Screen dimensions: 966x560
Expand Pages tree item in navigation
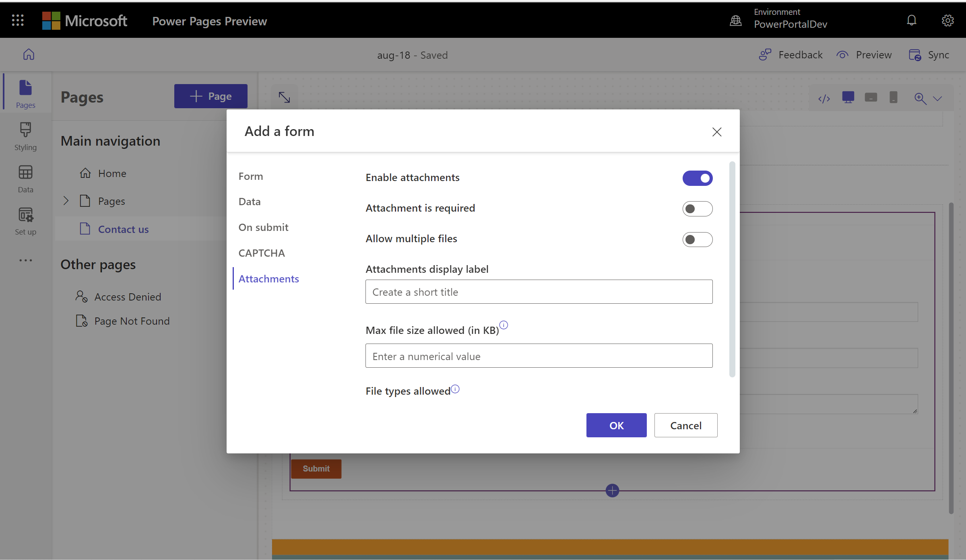[x=67, y=200]
